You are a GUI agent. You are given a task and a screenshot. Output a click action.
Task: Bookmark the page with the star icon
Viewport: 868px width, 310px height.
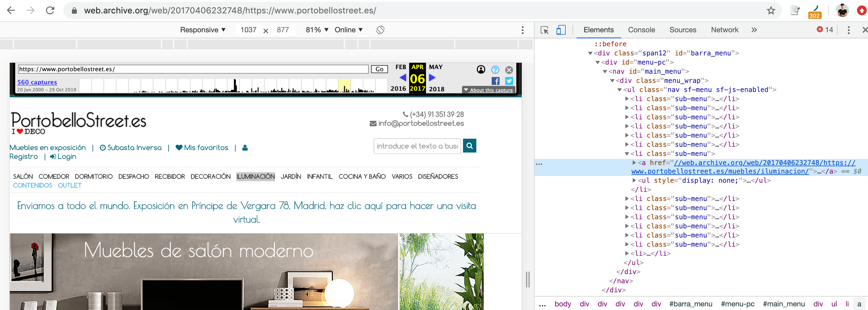click(x=771, y=10)
